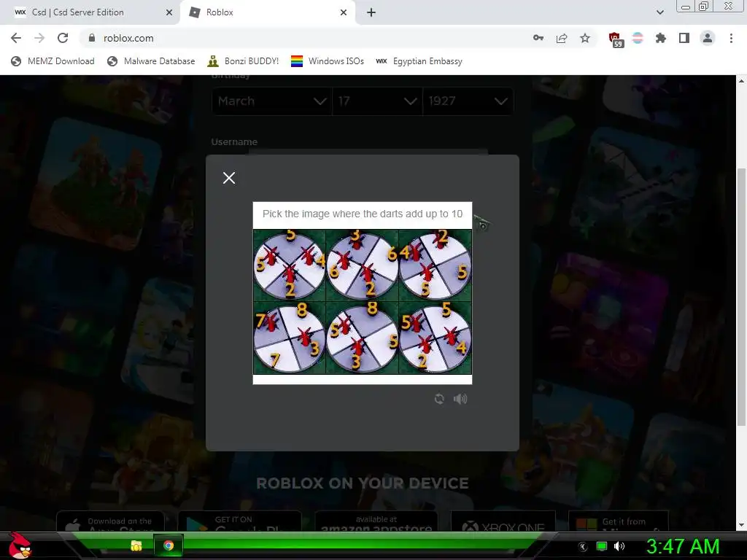Reload the roblox.com page
This screenshot has width=747, height=560.
tap(63, 38)
